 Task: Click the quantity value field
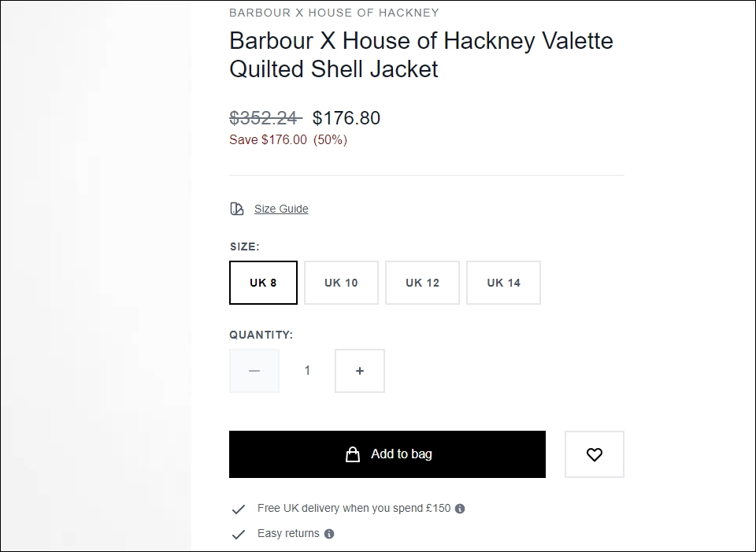point(307,371)
